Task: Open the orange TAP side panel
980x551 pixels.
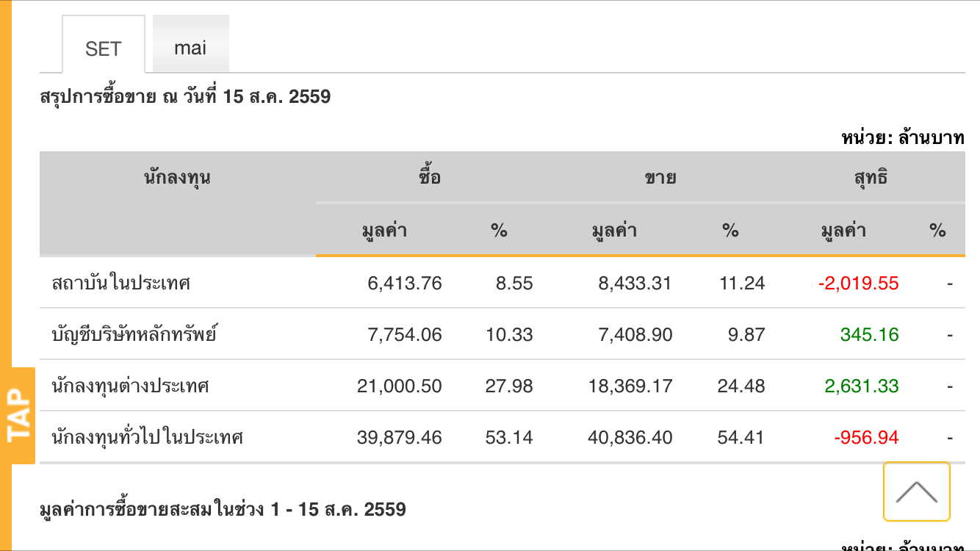Action: [x=18, y=416]
